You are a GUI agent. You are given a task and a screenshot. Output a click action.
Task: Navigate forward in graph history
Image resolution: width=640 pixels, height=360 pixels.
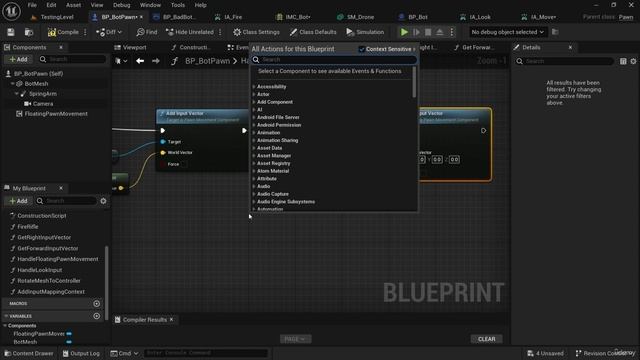(x=156, y=61)
